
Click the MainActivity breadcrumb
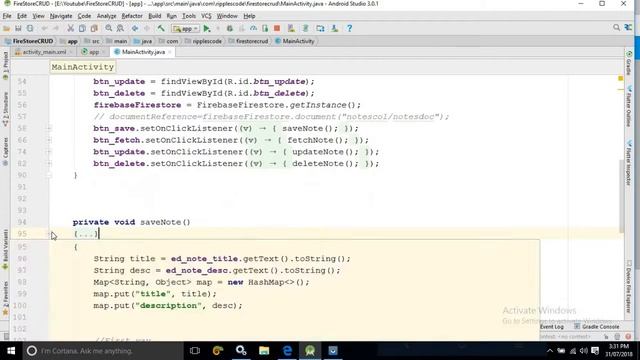coord(295,41)
